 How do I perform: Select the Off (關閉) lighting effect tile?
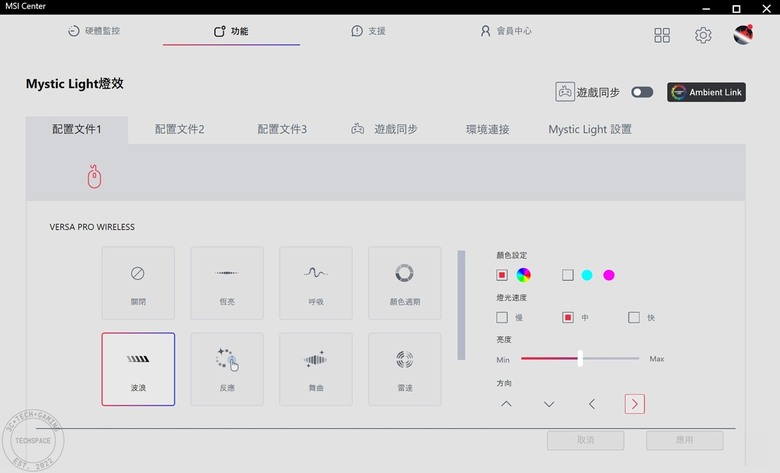tap(138, 283)
